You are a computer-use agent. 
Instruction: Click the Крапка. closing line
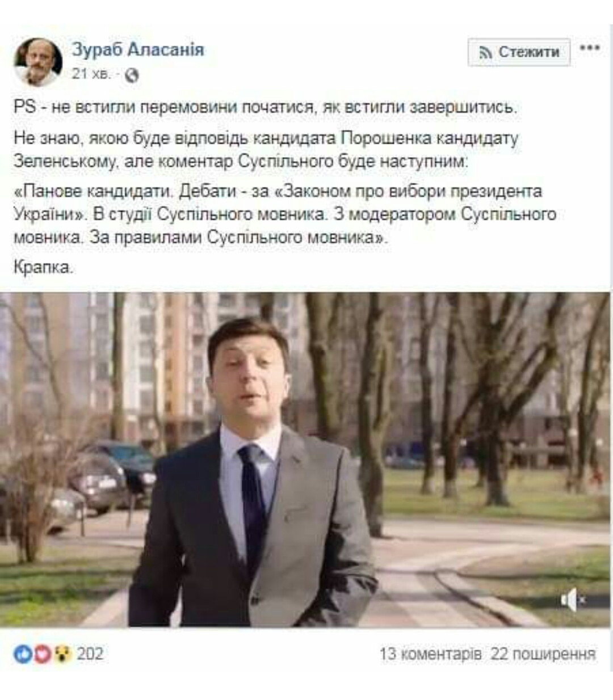(x=44, y=267)
